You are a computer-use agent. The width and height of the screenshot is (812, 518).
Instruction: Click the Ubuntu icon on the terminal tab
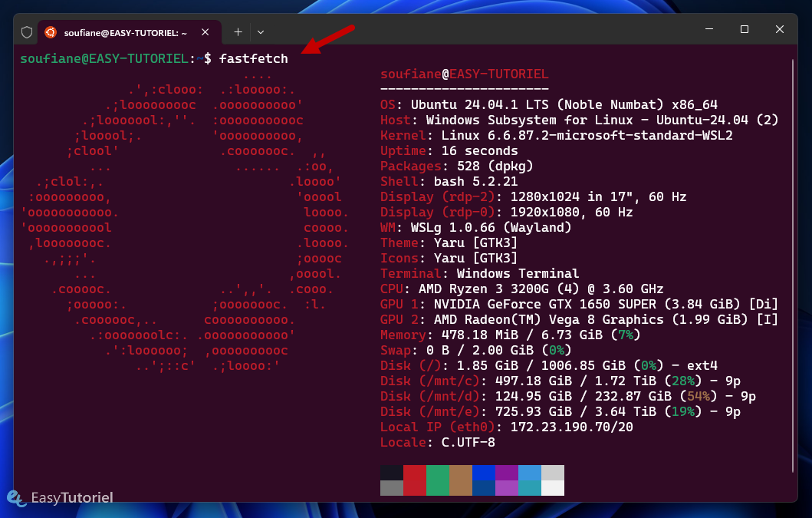coord(51,31)
